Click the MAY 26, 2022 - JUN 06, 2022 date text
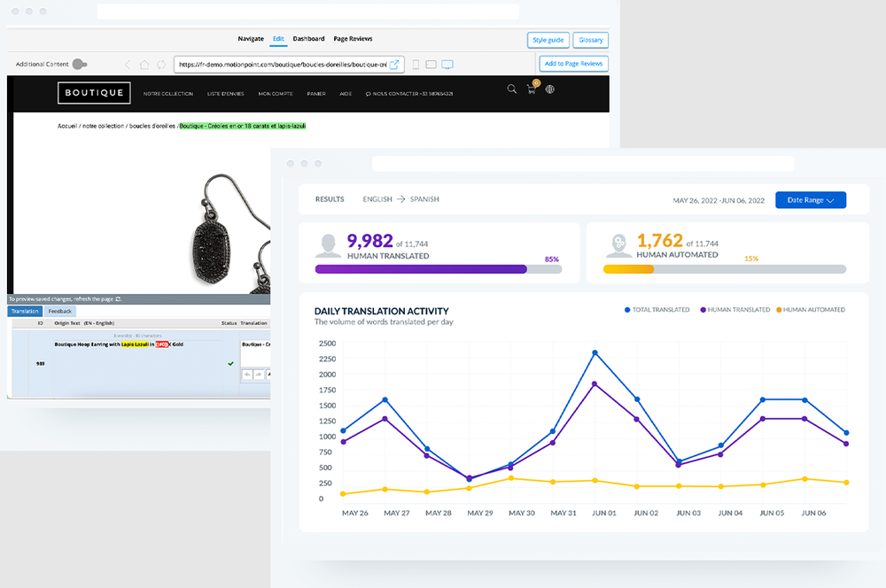Viewport: 886px width, 588px height. [719, 200]
